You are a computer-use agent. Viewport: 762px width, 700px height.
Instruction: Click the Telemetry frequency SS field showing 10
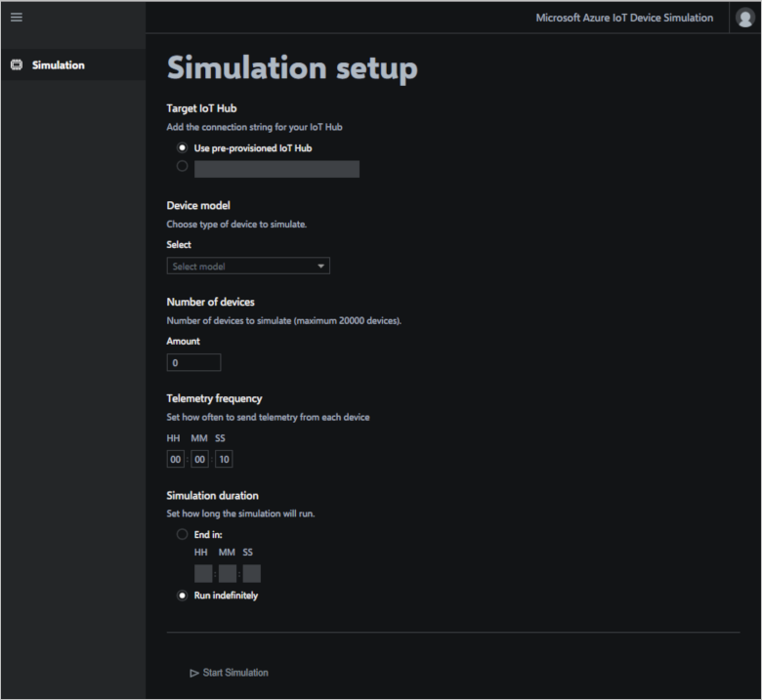pyautogui.click(x=224, y=459)
